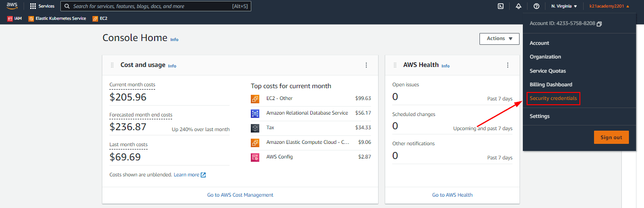The height and width of the screenshot is (208, 644).
Task: Expand the N. Virginia region dropdown
Action: click(x=564, y=6)
